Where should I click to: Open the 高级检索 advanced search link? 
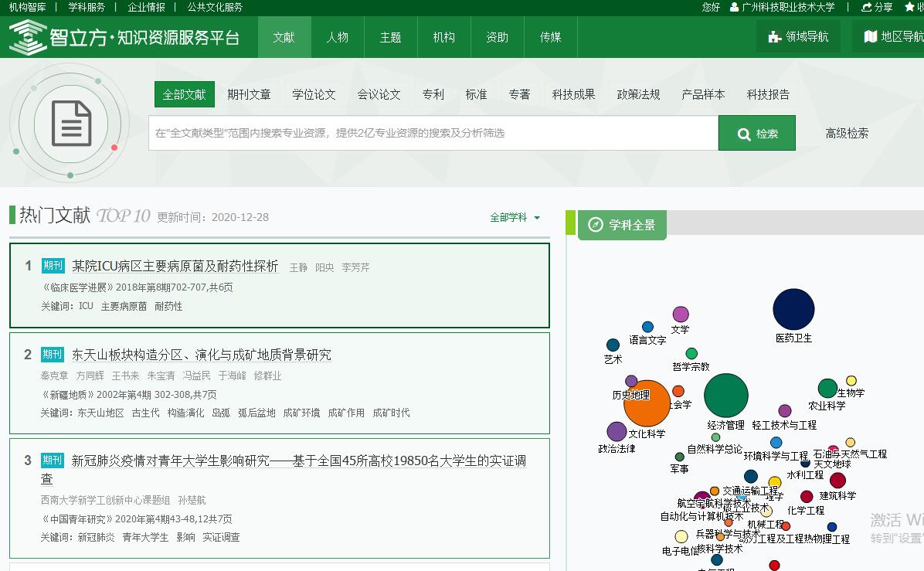[847, 133]
